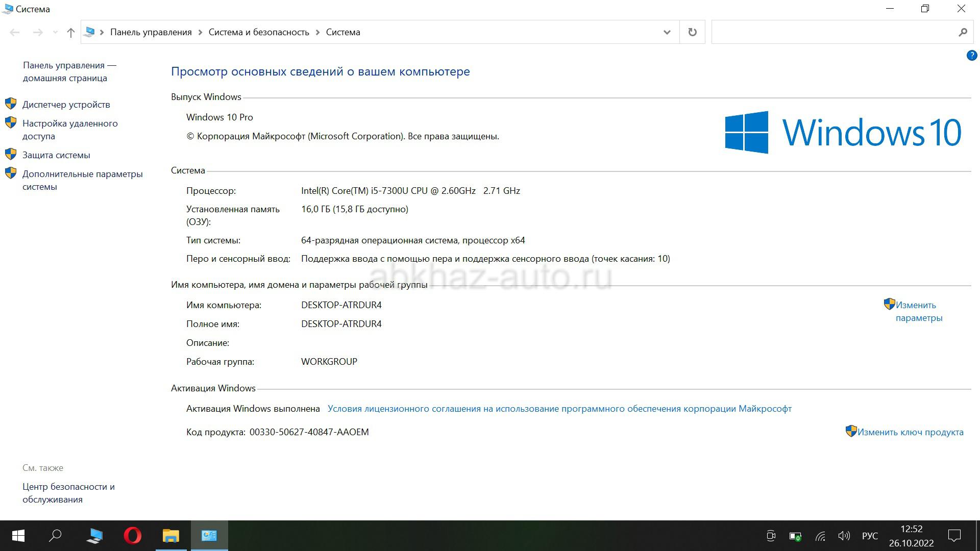Open Настройка удаленного доступа
Viewport: 980px width, 551px height.
(x=70, y=130)
